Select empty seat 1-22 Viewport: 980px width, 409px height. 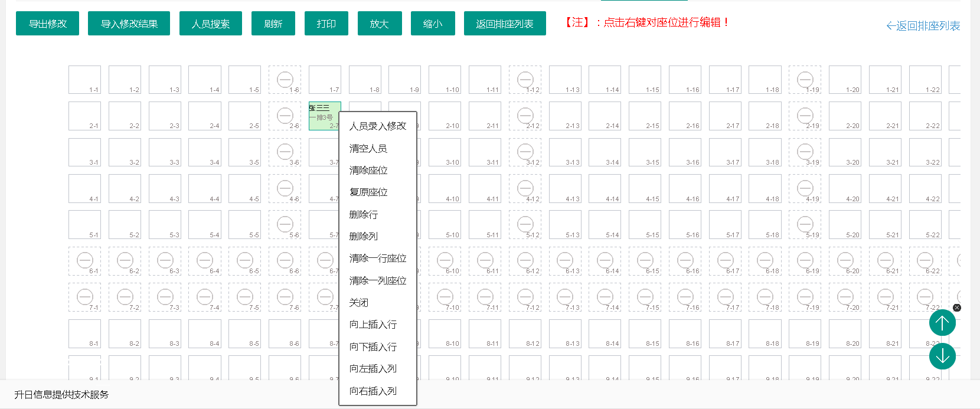coord(925,80)
